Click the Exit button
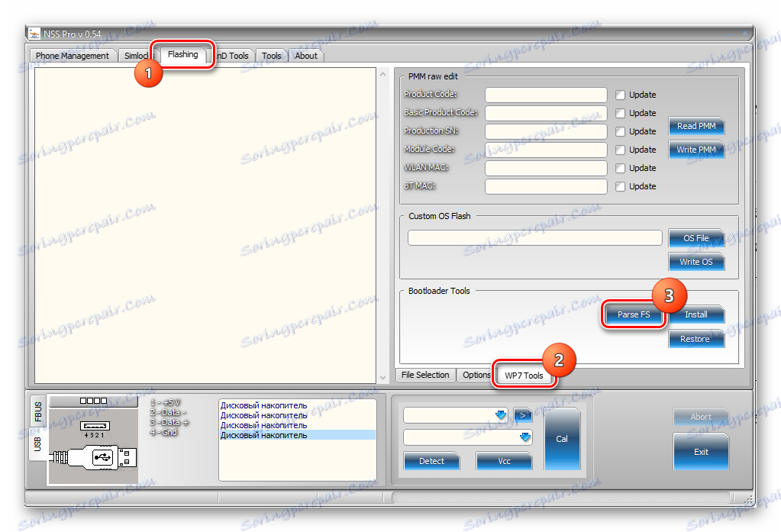 point(701,452)
